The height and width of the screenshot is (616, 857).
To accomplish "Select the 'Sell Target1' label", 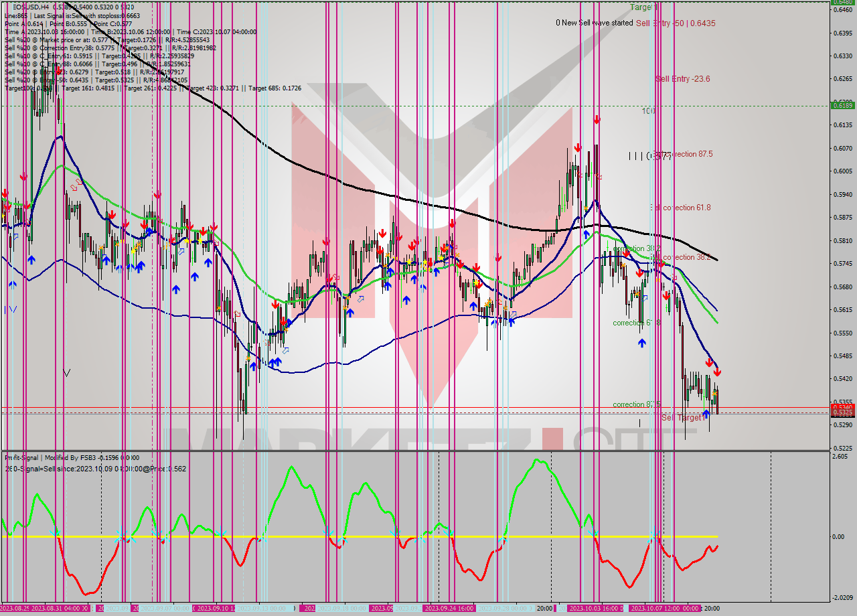I will (x=684, y=417).
